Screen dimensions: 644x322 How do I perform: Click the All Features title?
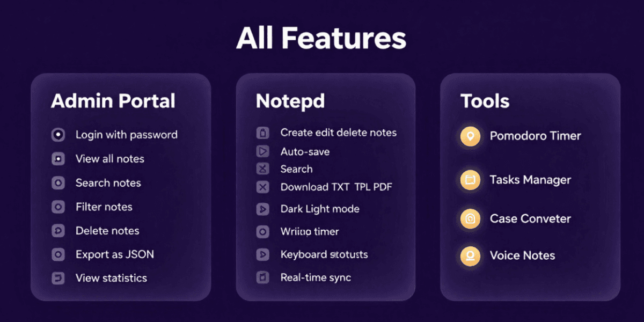point(321,39)
